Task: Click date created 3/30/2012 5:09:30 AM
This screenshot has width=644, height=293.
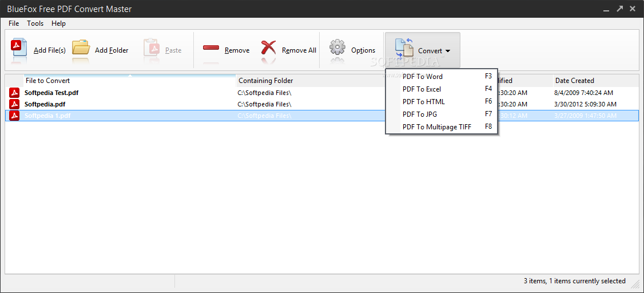Action: pos(585,104)
